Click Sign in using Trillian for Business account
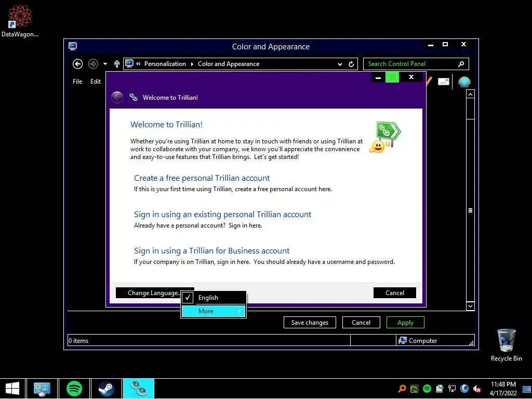 tap(212, 251)
